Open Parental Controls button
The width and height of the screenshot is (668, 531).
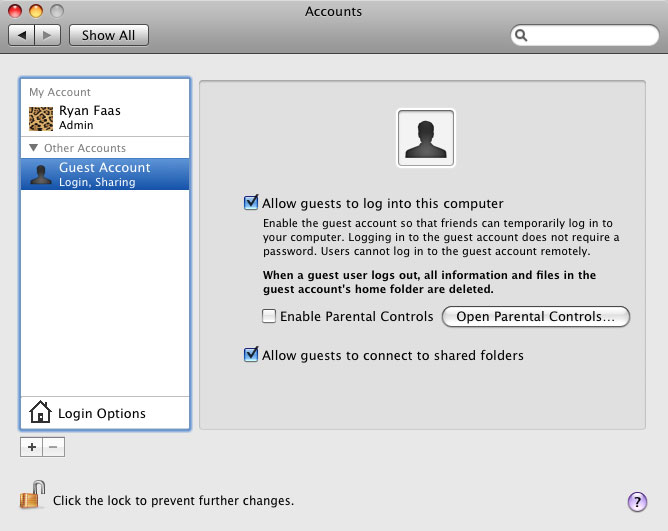click(x=535, y=317)
